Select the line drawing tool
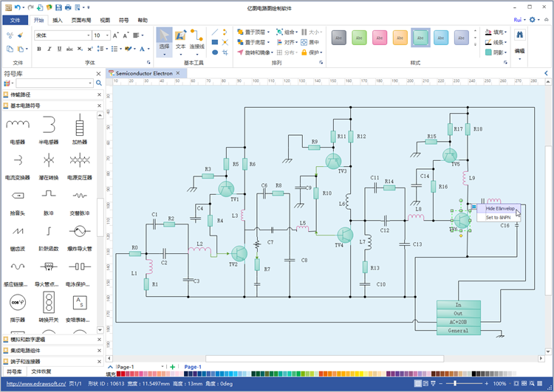This screenshot has width=554, height=392. 214,32
